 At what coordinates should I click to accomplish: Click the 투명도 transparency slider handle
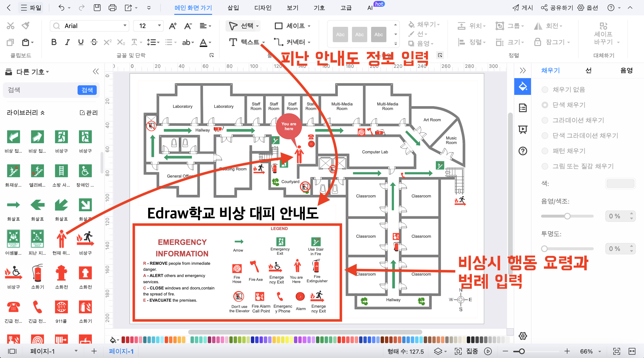544,249
